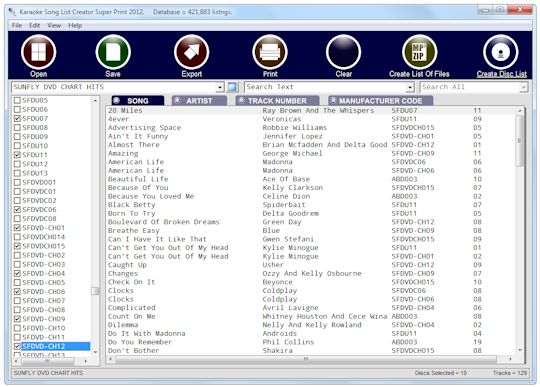Click the Create List Of Files icon
540x387 pixels.
pos(419,52)
